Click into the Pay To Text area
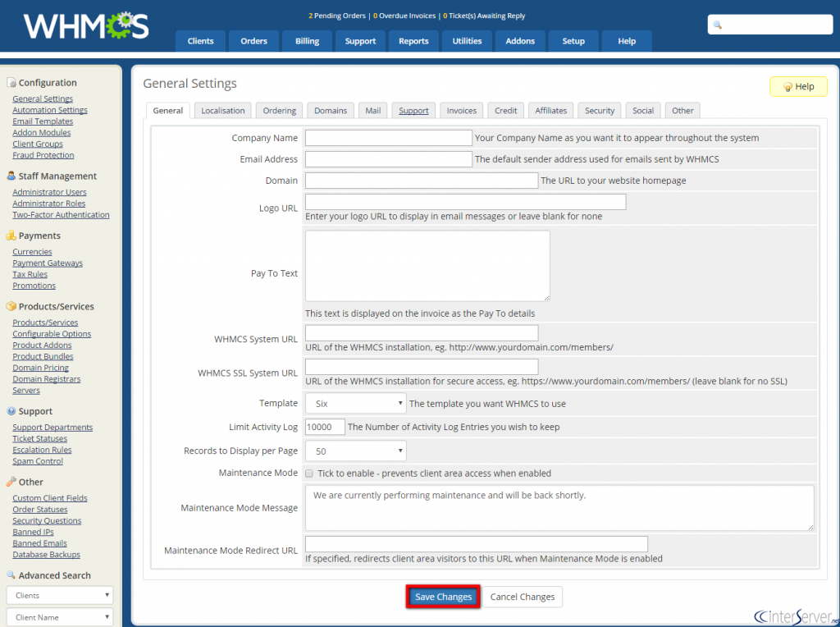The height and width of the screenshot is (627, 840). point(427,266)
